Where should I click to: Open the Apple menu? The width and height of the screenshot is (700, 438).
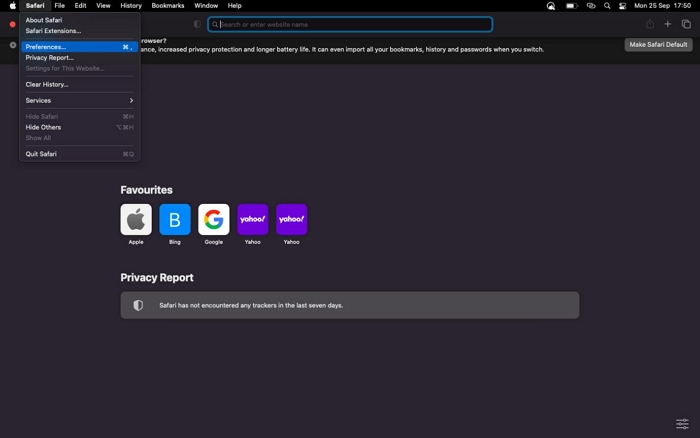[12, 6]
